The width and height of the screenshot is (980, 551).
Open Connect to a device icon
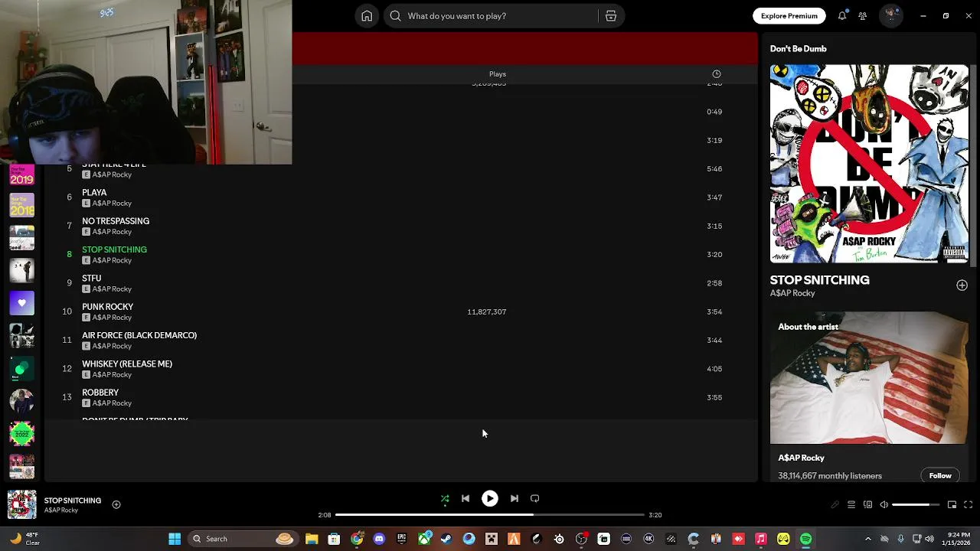[x=867, y=505]
